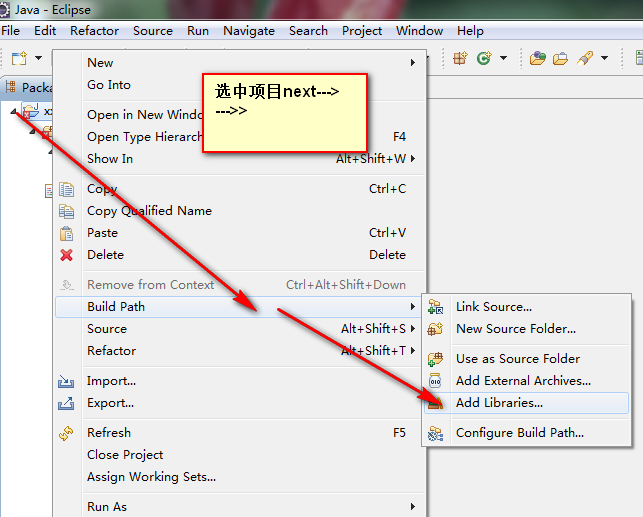643x517 pixels.
Task: Click the Use as Source Folder icon
Action: pyautogui.click(x=436, y=359)
